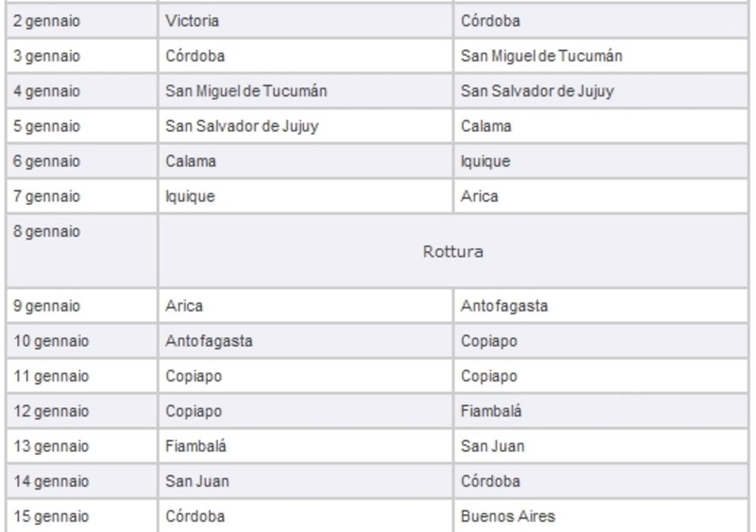The width and height of the screenshot is (756, 532).
Task: Select Arica in the 7 gennaio row
Action: [480, 196]
